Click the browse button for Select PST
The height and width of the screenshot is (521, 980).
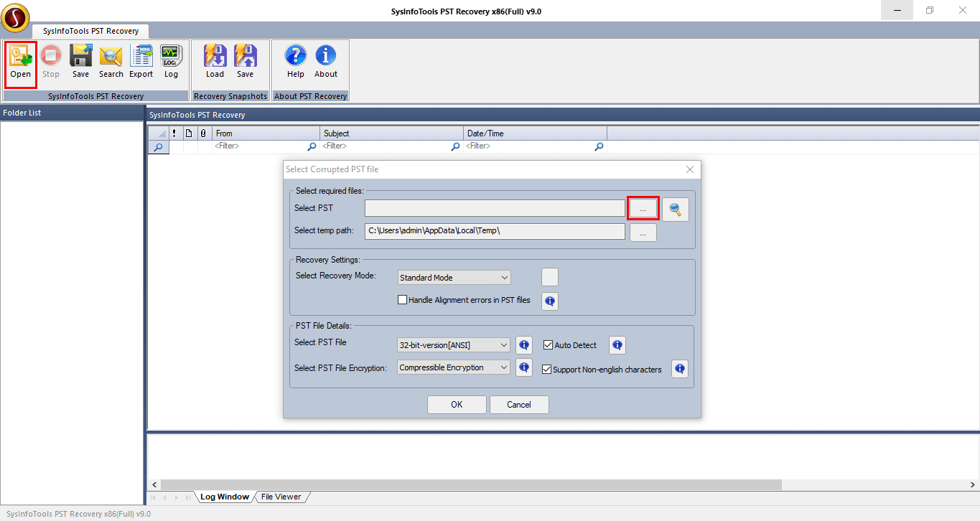pyautogui.click(x=643, y=208)
